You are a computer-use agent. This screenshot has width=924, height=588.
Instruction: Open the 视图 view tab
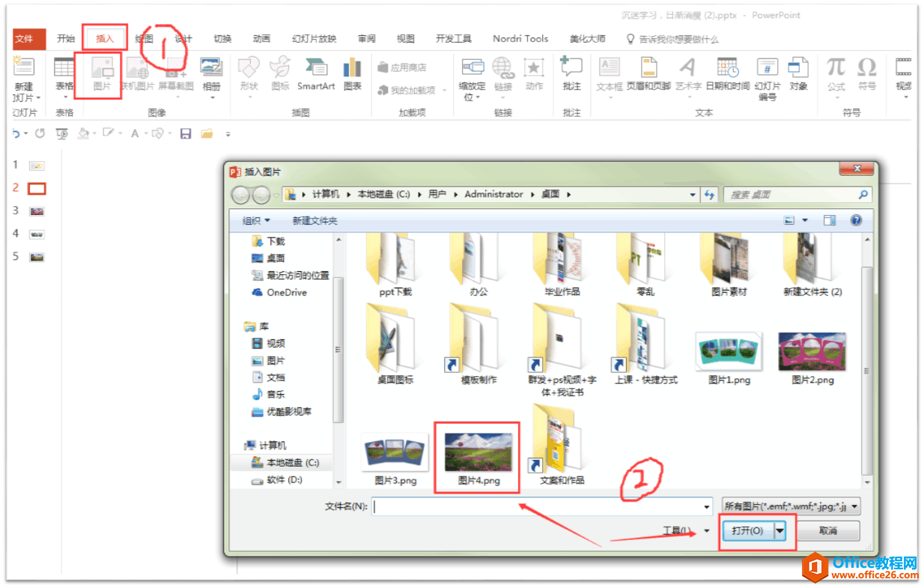tap(406, 39)
